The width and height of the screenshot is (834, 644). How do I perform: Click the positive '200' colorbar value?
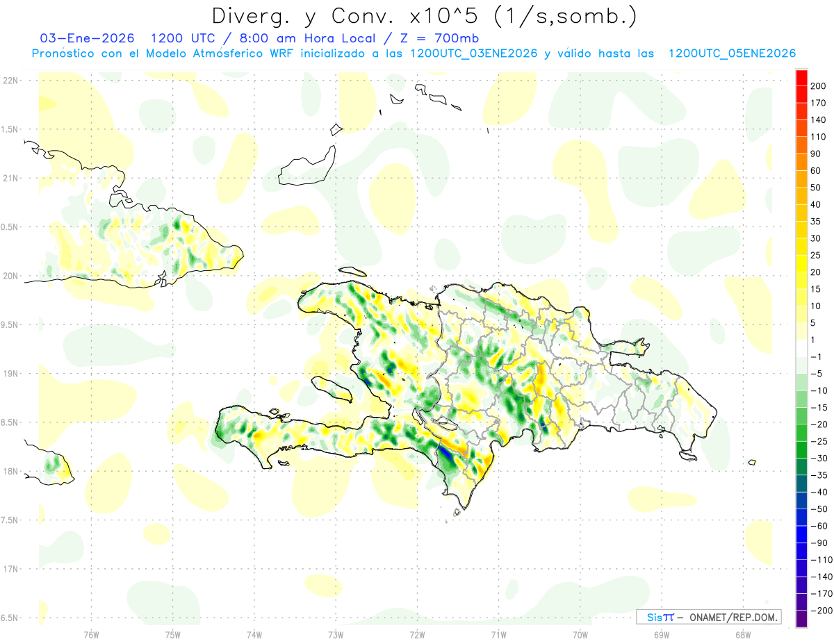pos(819,86)
